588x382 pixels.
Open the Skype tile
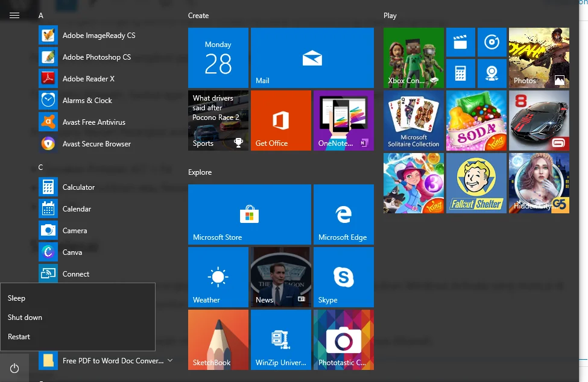click(344, 277)
